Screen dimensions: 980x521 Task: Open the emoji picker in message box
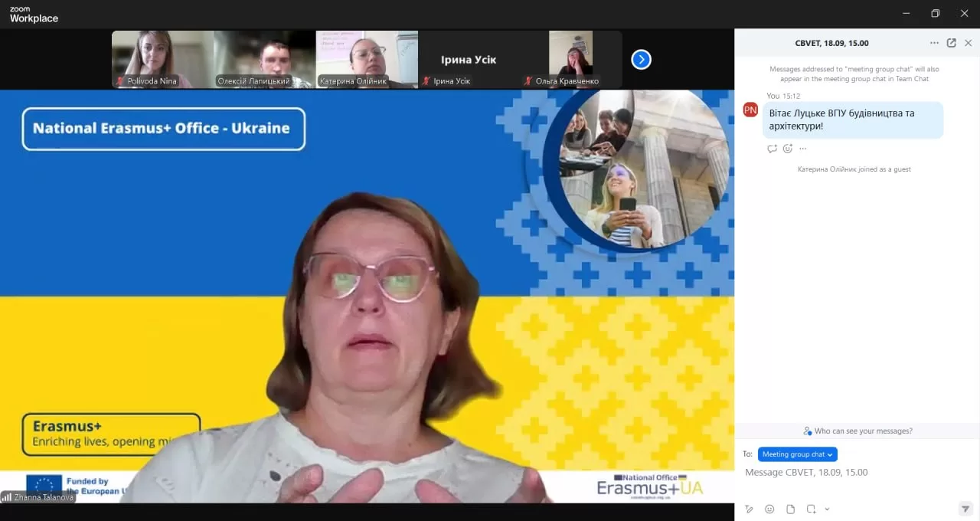click(x=769, y=509)
